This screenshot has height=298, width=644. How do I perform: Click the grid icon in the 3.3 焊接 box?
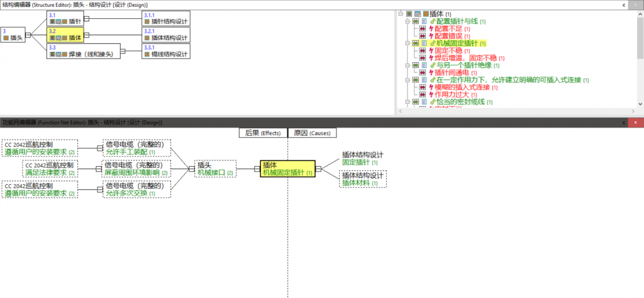click(52, 55)
